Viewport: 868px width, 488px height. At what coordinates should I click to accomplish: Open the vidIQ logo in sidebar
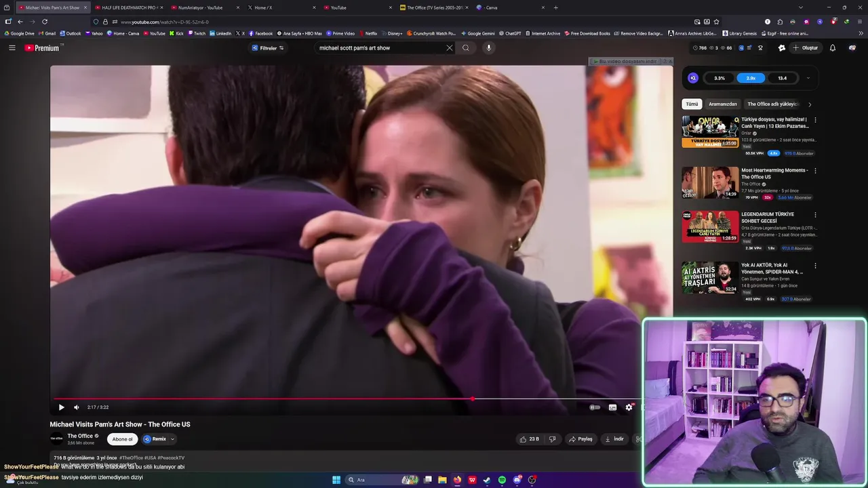pos(693,78)
